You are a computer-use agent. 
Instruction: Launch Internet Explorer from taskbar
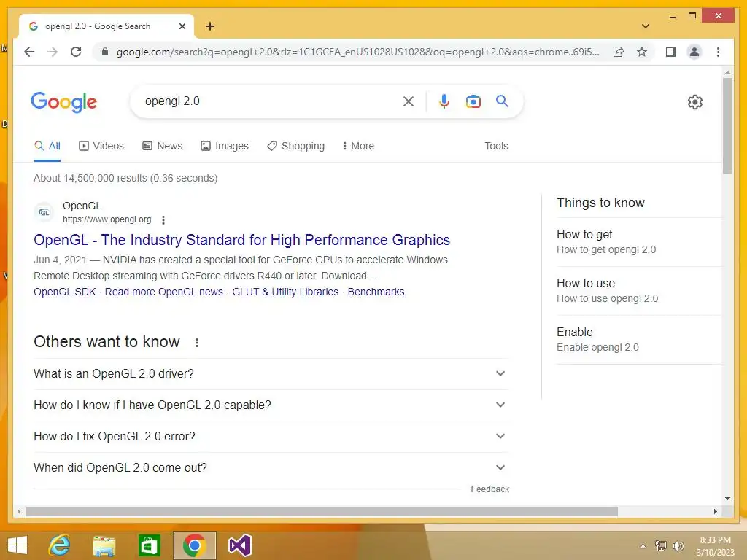60,545
